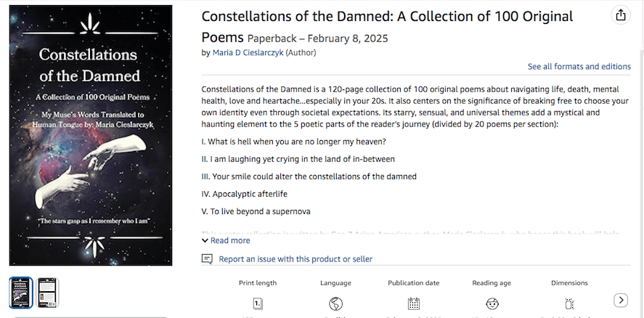This screenshot has width=644, height=318.
Task: Click the publication date calendar icon
Action: [x=414, y=303]
